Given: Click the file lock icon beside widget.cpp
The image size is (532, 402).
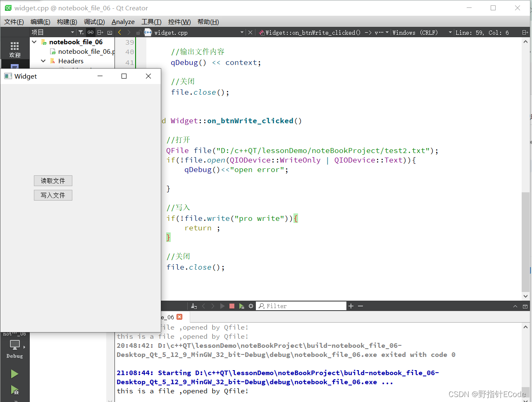Looking at the screenshot, I should [138, 32].
